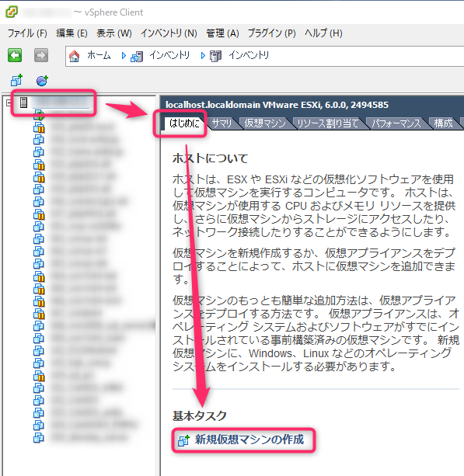Click the ホーム breadcrumb label

[x=99, y=56]
